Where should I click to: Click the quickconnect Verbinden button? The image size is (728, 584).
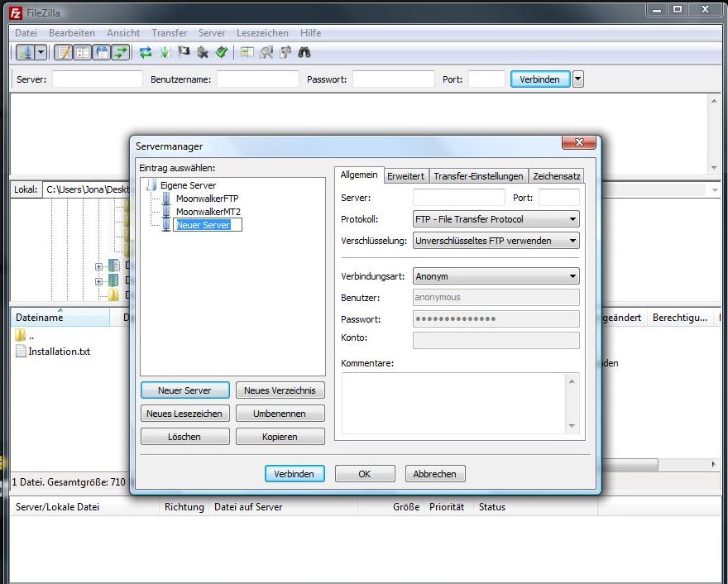[540, 79]
